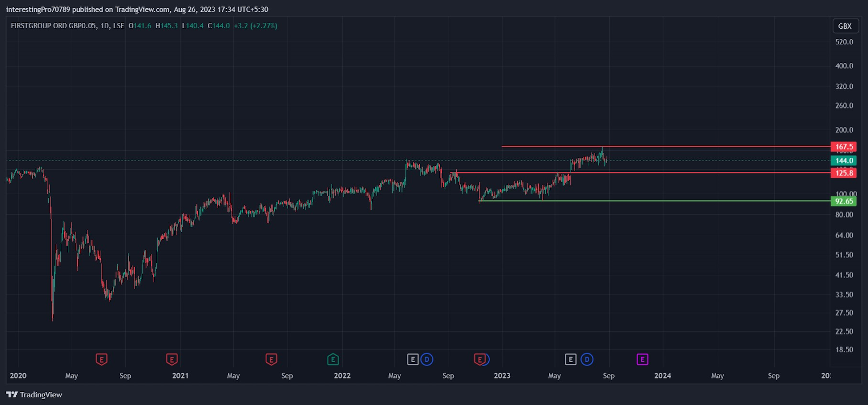This screenshot has width=868, height=405.
Task: Click the purple upcoming earnings marker before 2024
Action: pos(642,359)
